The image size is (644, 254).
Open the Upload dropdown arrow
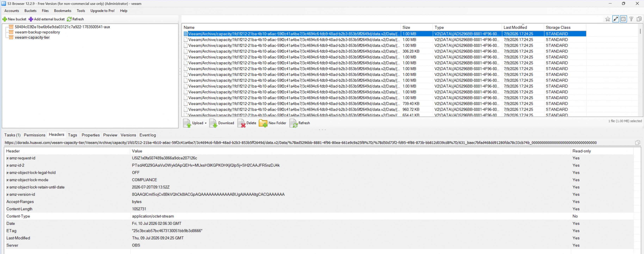pos(206,123)
